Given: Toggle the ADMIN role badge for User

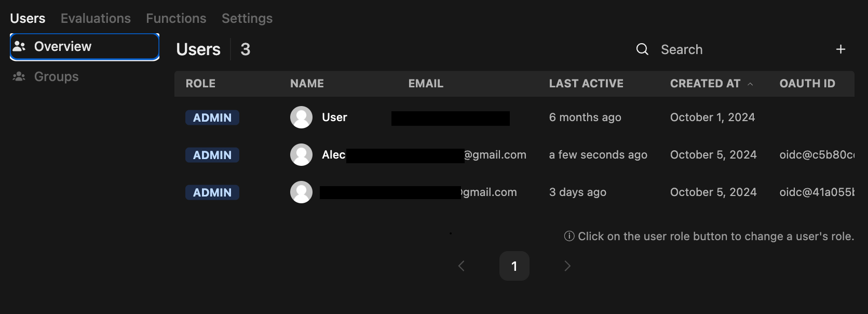Looking at the screenshot, I should pyautogui.click(x=212, y=117).
